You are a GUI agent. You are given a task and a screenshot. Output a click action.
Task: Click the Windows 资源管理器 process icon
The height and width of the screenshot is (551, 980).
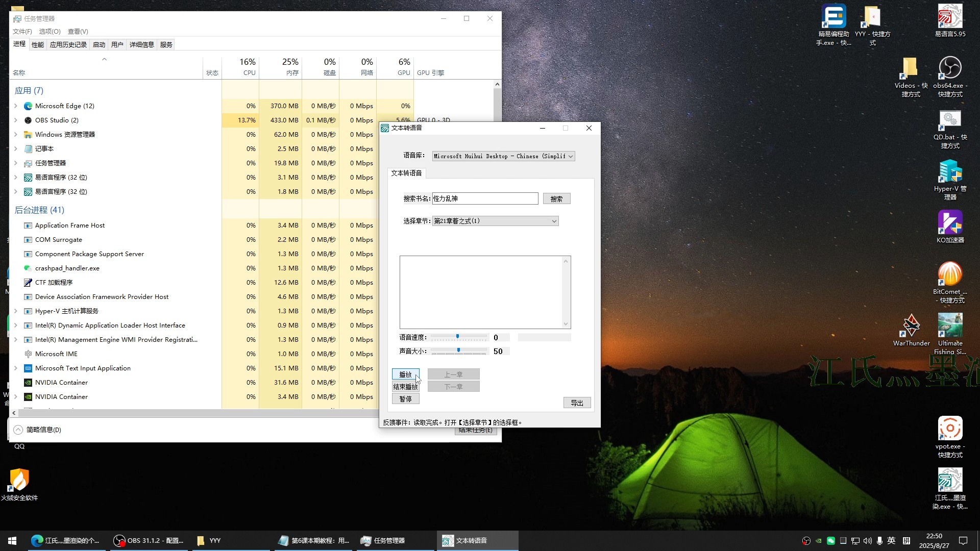click(x=28, y=135)
